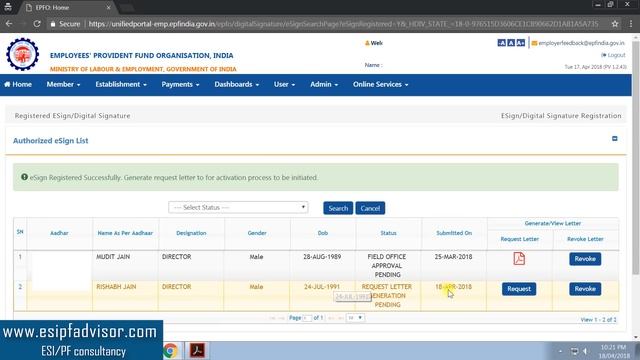
Task: View the secure padlock site info
Action: 53,24
